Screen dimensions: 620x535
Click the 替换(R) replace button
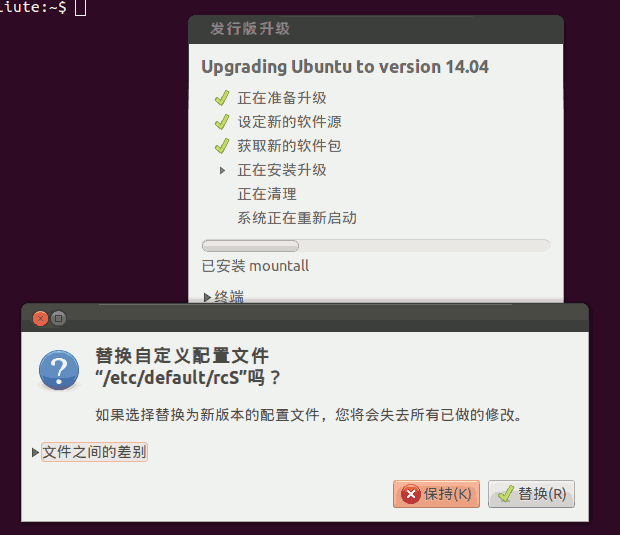531,494
